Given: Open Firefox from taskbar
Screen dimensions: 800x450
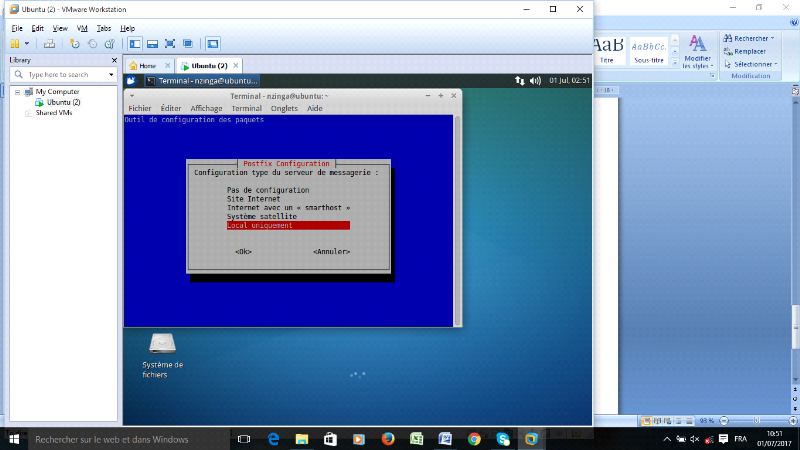Looking at the screenshot, I should coord(388,439).
